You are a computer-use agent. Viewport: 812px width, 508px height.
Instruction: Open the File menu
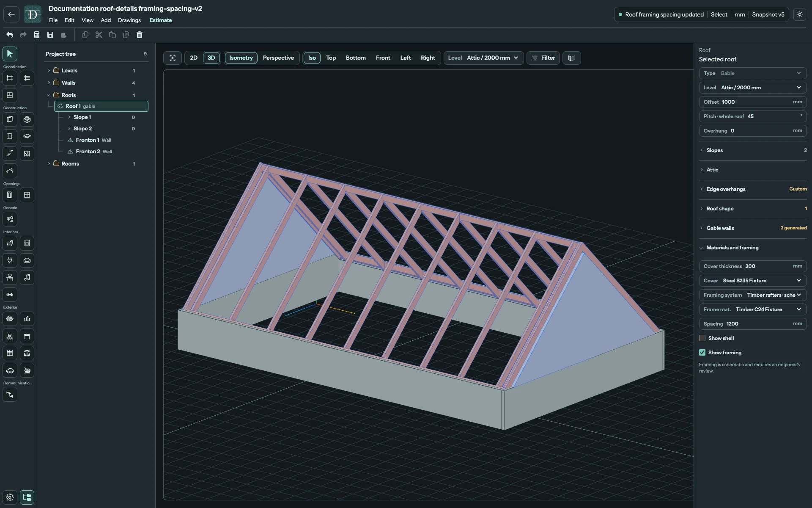tap(53, 20)
